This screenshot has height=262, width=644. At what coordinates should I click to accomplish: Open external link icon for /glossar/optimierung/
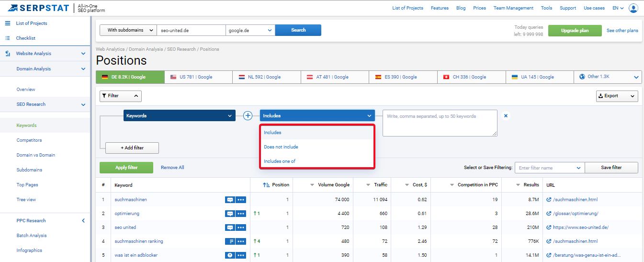[549, 214]
